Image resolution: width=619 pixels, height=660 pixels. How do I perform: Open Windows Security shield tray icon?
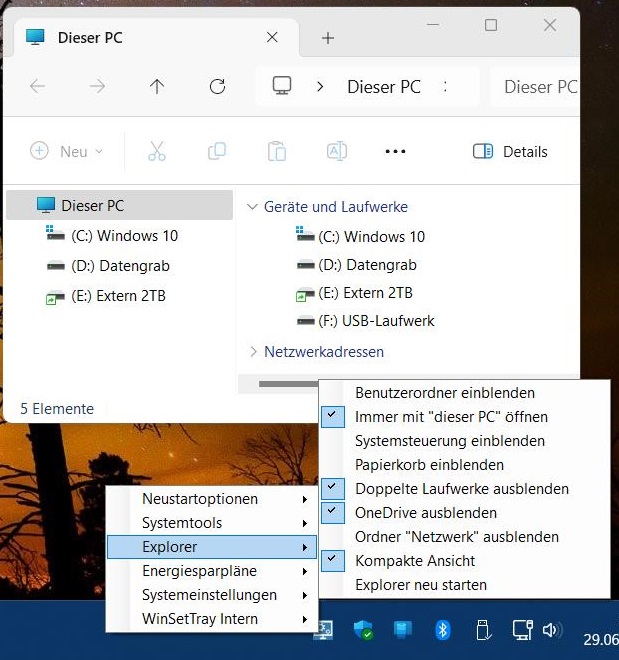[x=363, y=630]
